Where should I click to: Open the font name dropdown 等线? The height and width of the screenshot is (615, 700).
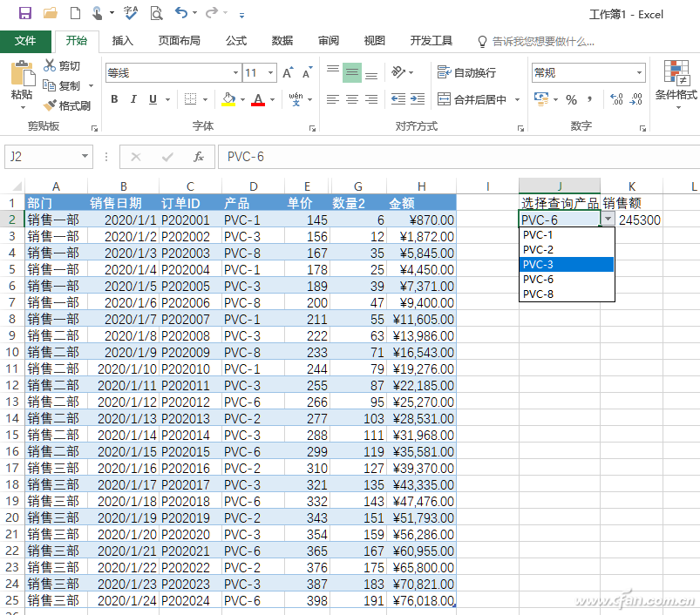tap(235, 72)
